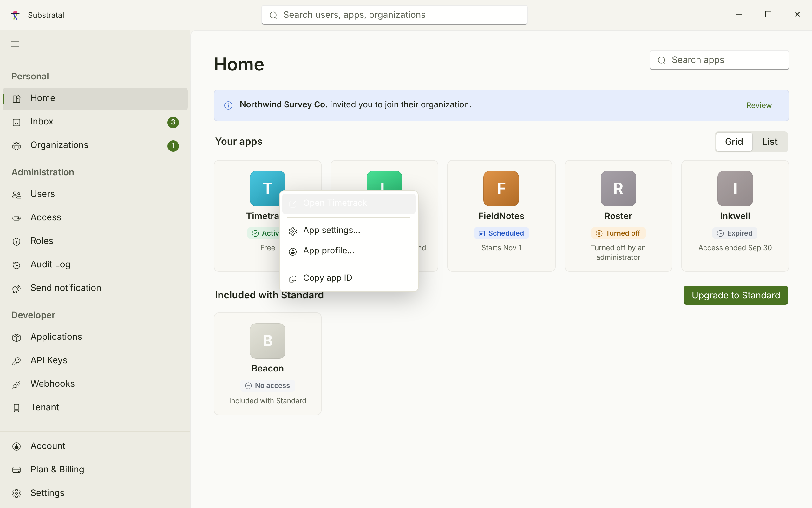This screenshot has width=812, height=508.
Task: Select App settings... in context menu
Action: click(349, 231)
